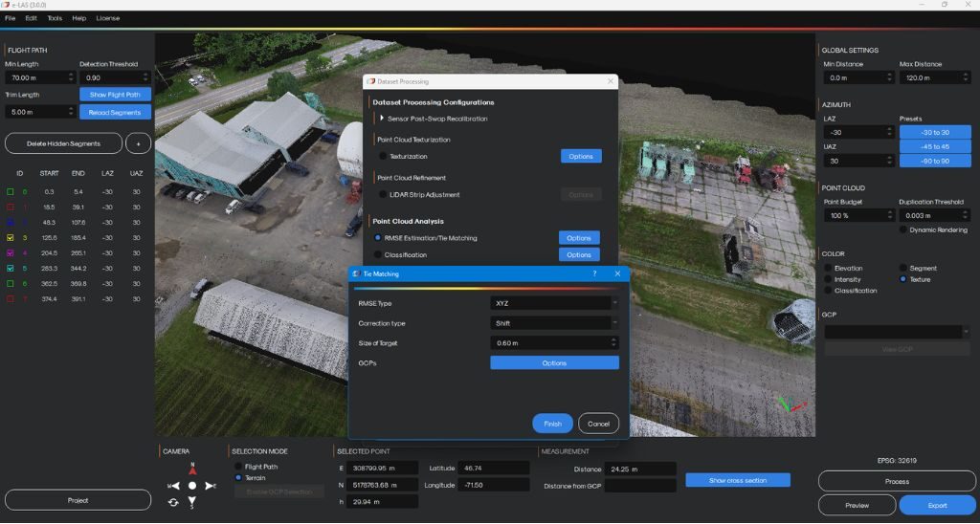Open the License menu
This screenshot has height=524, width=980.
(108, 18)
